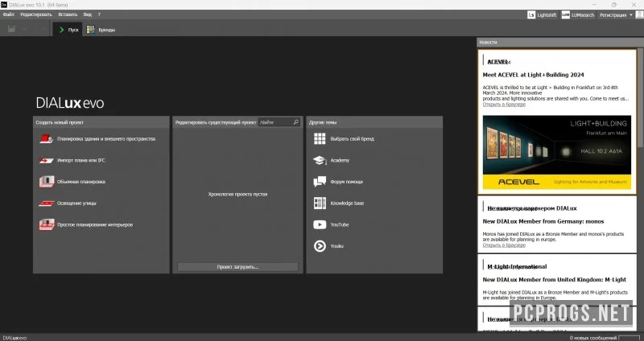Click the Проект загрузить button
Image resolution: width=644 pixels, height=341 pixels.
click(x=237, y=267)
